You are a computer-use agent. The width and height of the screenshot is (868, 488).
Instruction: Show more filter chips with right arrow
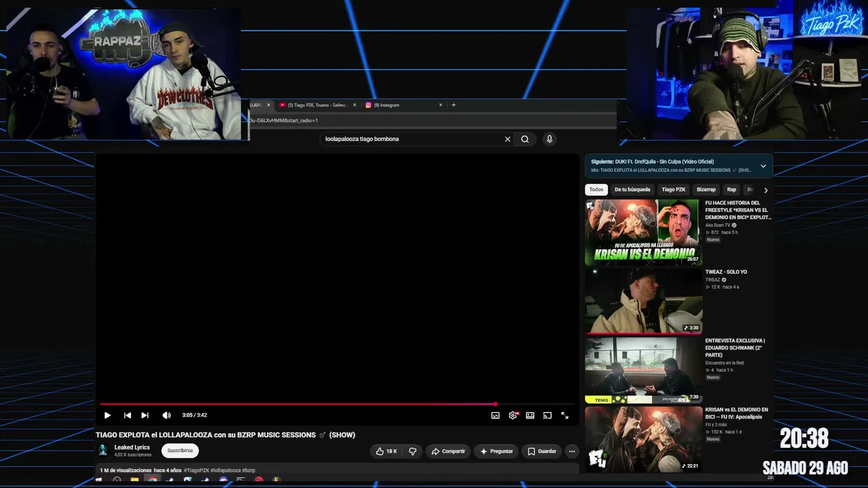(766, 190)
